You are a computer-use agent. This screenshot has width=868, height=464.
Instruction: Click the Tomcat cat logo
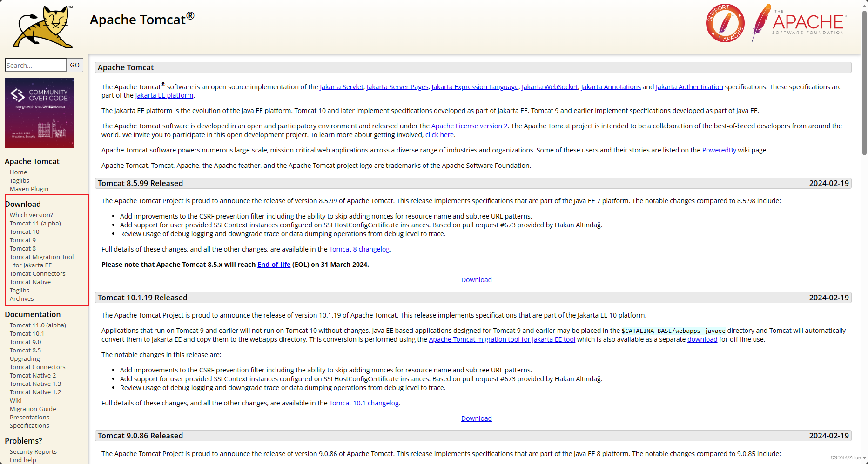(x=43, y=27)
